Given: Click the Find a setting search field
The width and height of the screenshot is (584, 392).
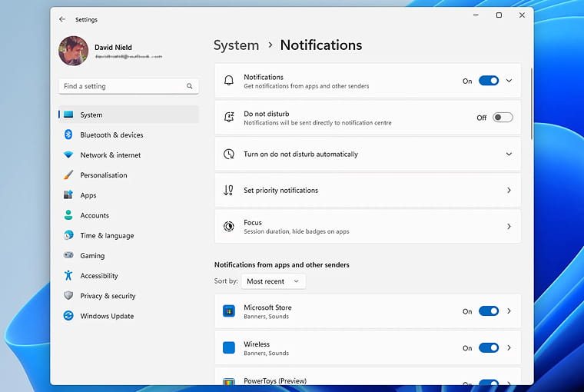Looking at the screenshot, I should (121, 87).
